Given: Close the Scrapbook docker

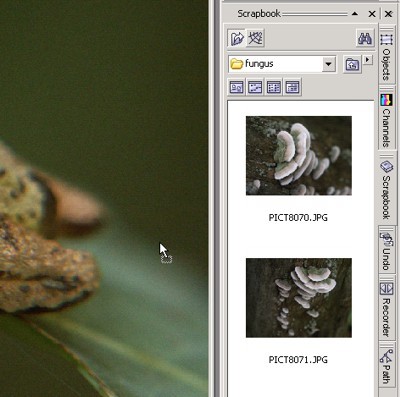Looking at the screenshot, I should pos(372,14).
